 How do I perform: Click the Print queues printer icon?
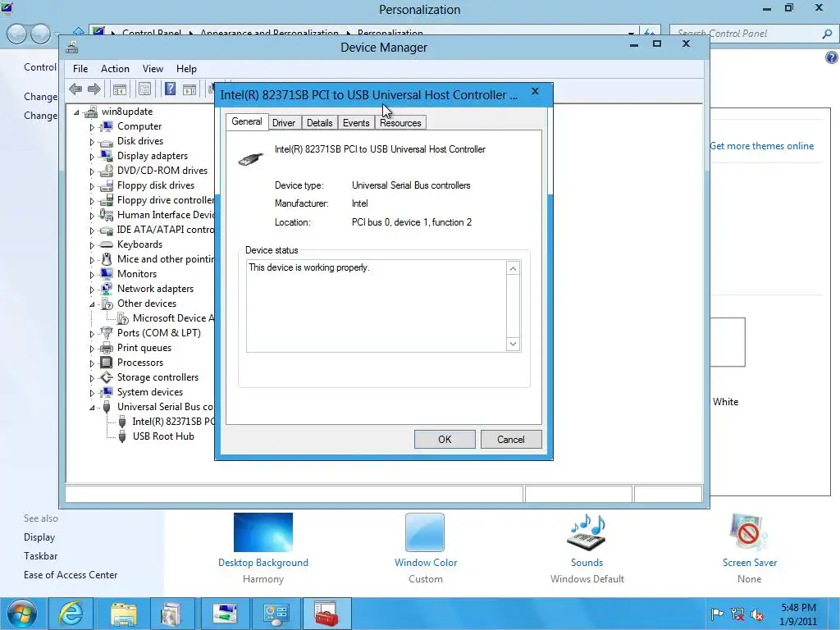107,348
